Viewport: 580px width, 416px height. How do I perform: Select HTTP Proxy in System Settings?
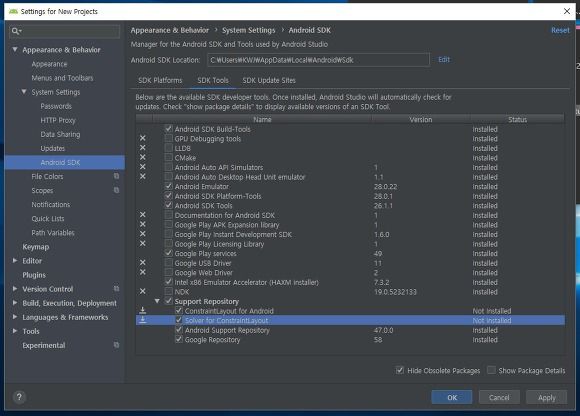(x=58, y=120)
